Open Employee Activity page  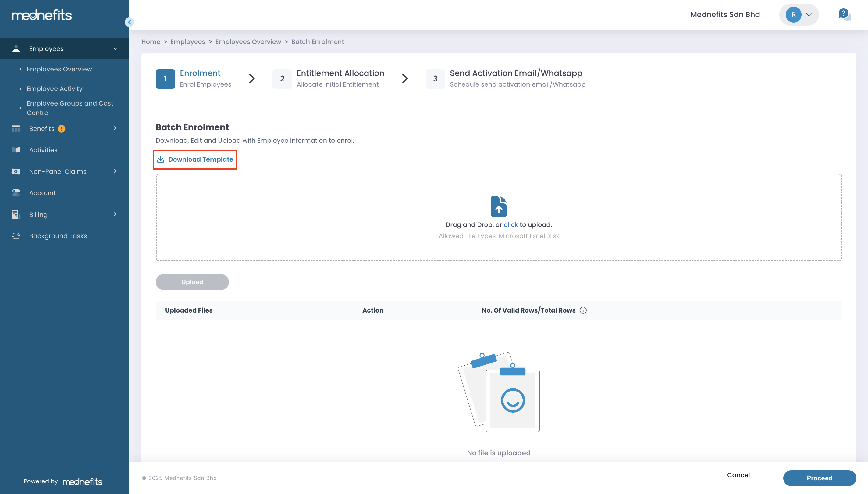pos(54,88)
